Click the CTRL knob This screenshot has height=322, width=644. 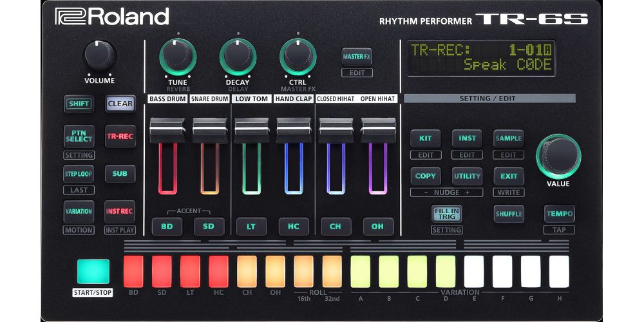pos(298,57)
